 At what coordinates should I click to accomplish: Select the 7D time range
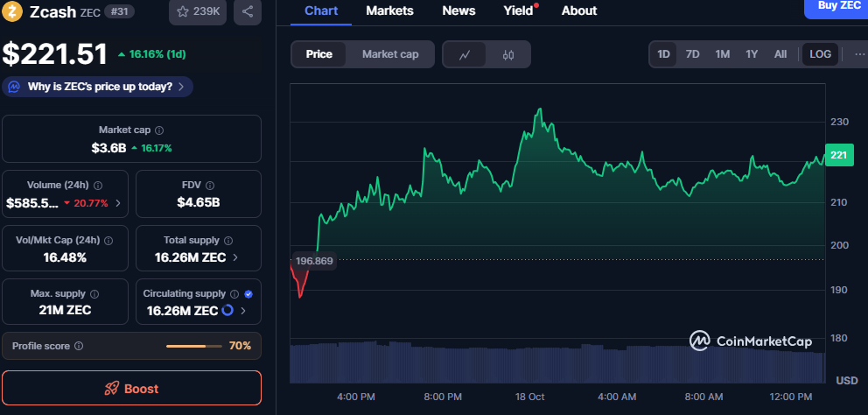coord(692,54)
